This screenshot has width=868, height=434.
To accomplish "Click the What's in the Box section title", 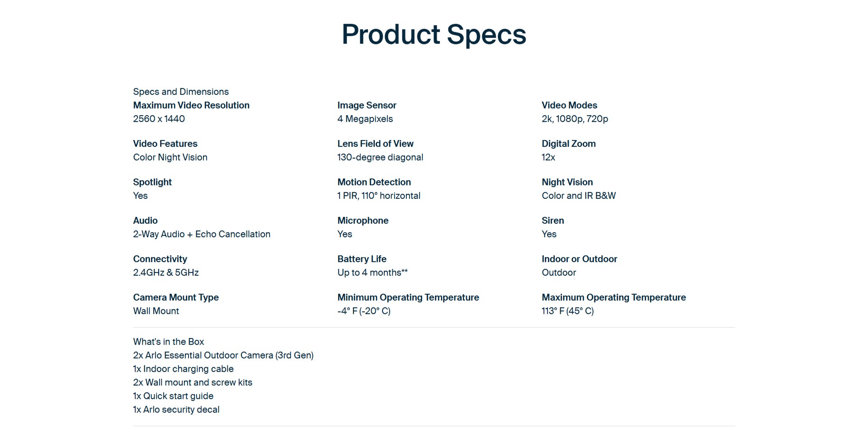I will click(168, 342).
